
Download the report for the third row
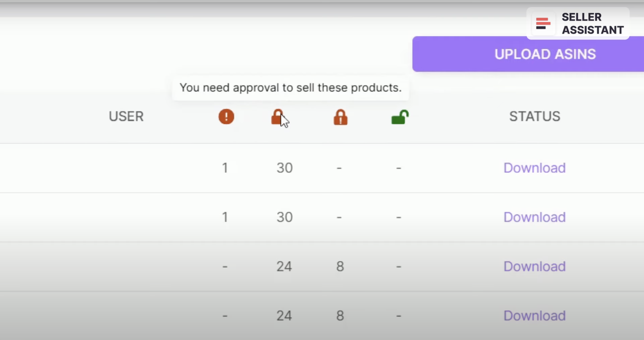pos(534,266)
